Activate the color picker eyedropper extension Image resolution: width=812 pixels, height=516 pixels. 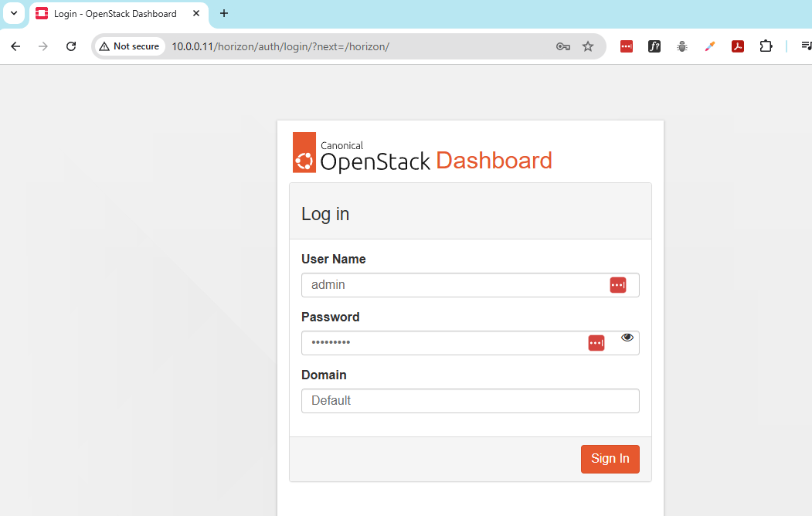point(710,46)
